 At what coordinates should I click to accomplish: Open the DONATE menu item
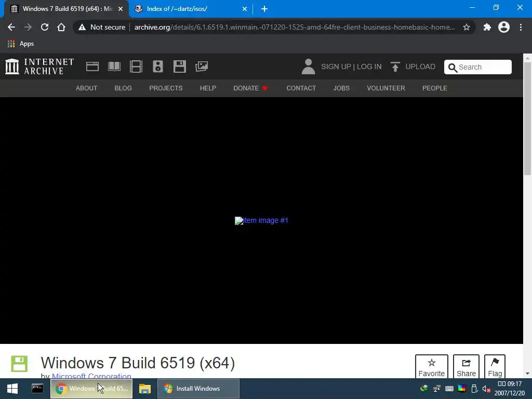tap(251, 88)
